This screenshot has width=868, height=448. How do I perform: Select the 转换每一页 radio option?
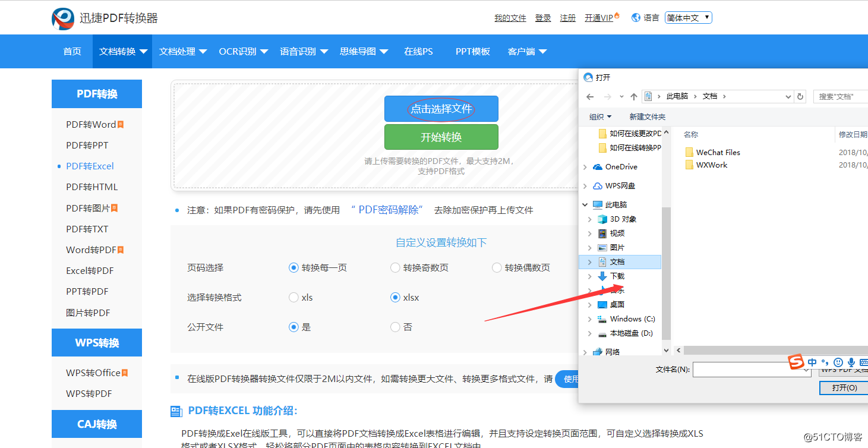(293, 268)
